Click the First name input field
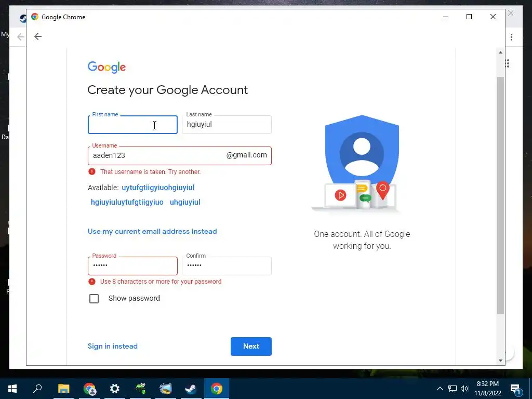 [x=132, y=125]
